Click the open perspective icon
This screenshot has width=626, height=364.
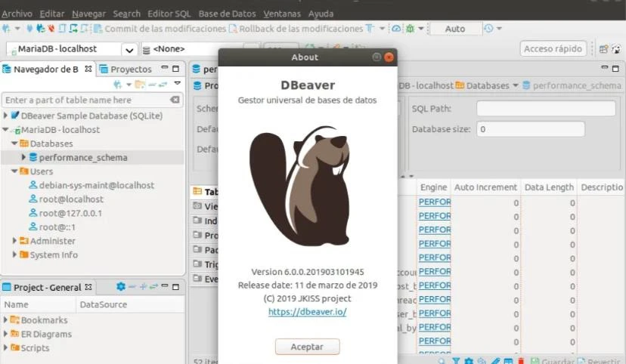click(x=603, y=49)
